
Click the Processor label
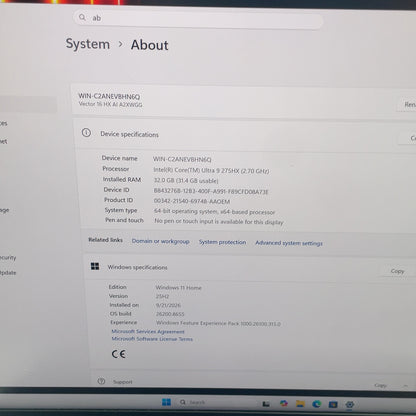115,169
